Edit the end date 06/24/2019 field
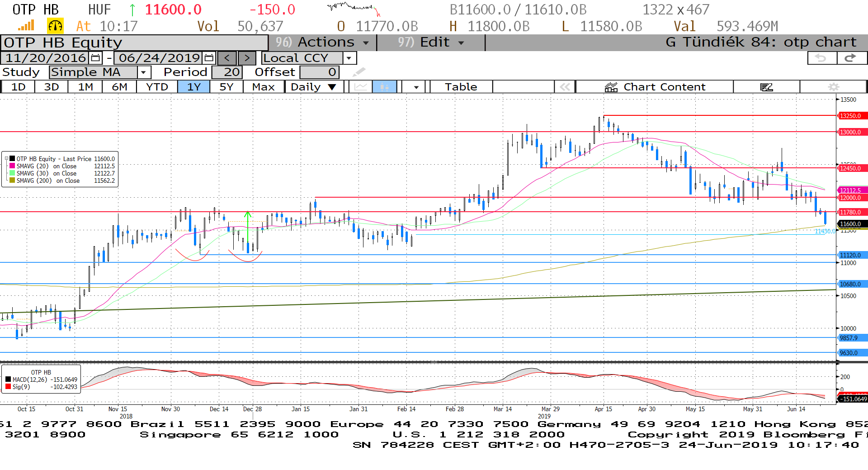The width and height of the screenshot is (868, 470). 159,58
